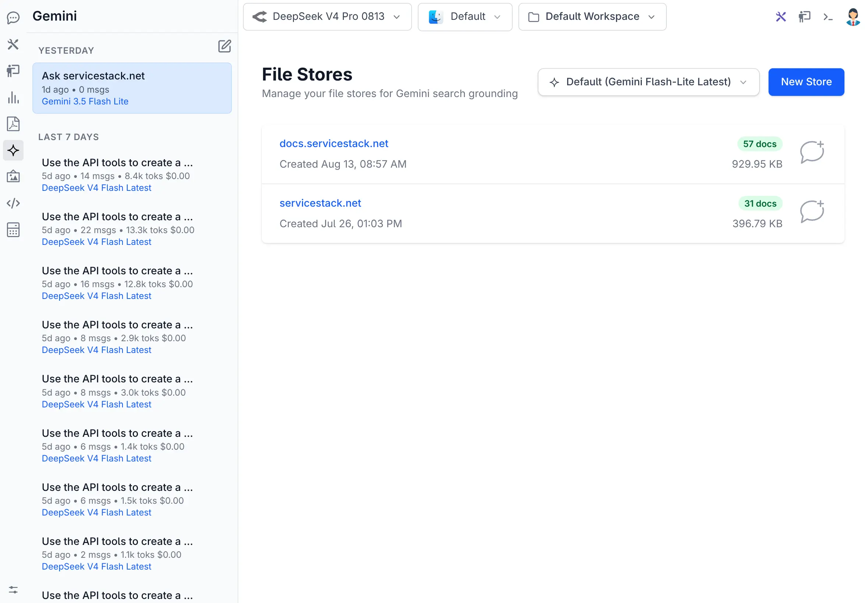868x603 pixels.
Task: Open the 6 msgs 1.5k toks conversation
Action: pyautogui.click(x=132, y=499)
